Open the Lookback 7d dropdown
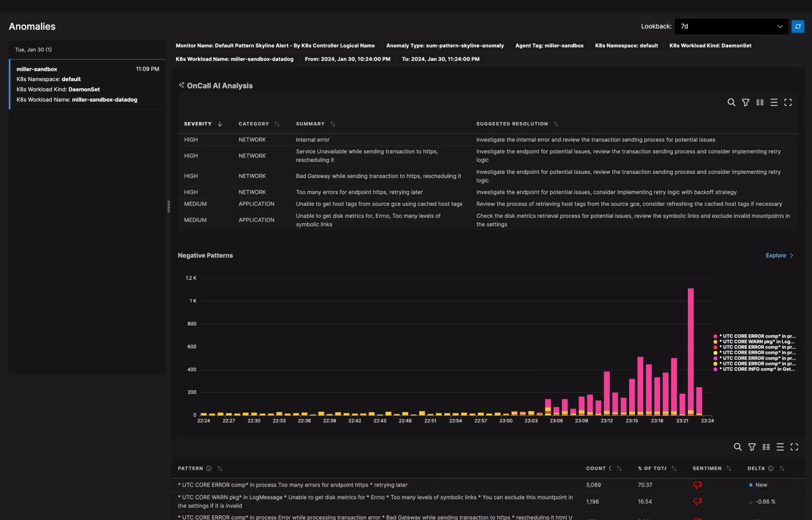The width and height of the screenshot is (812, 520). point(731,26)
